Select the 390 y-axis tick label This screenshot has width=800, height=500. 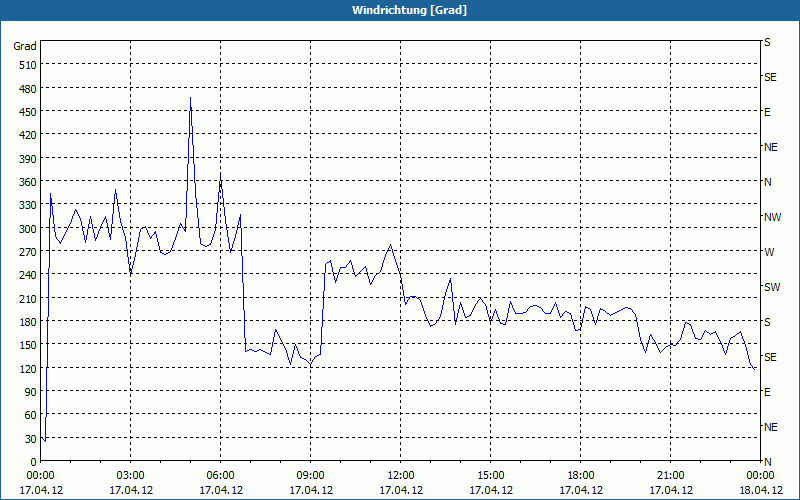tap(28, 159)
